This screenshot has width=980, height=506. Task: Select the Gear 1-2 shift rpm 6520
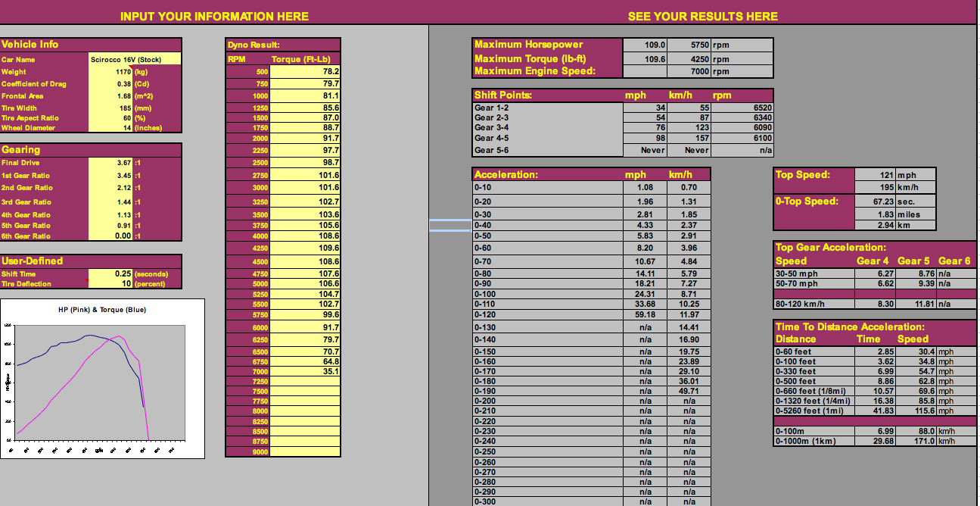742,108
